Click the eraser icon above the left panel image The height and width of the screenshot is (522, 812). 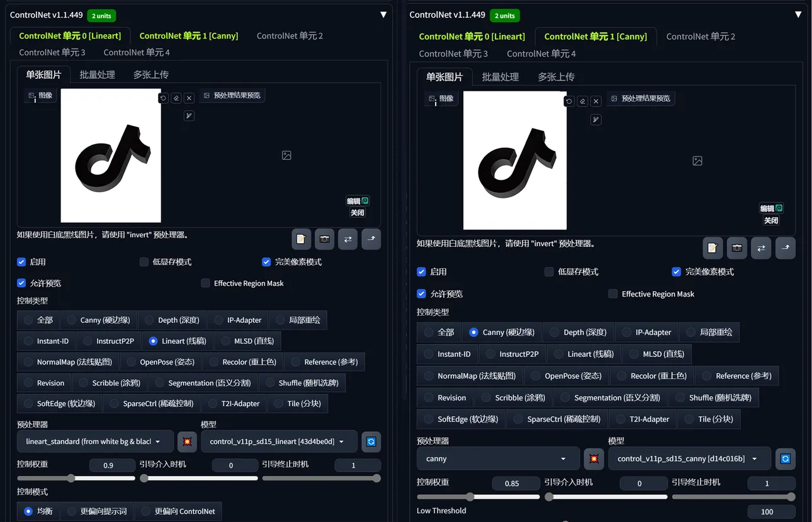pos(176,98)
